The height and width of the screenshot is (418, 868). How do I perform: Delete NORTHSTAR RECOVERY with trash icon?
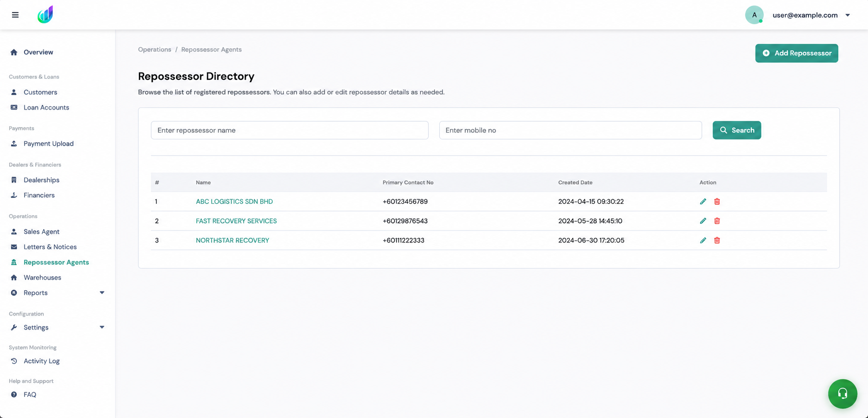pyautogui.click(x=717, y=240)
